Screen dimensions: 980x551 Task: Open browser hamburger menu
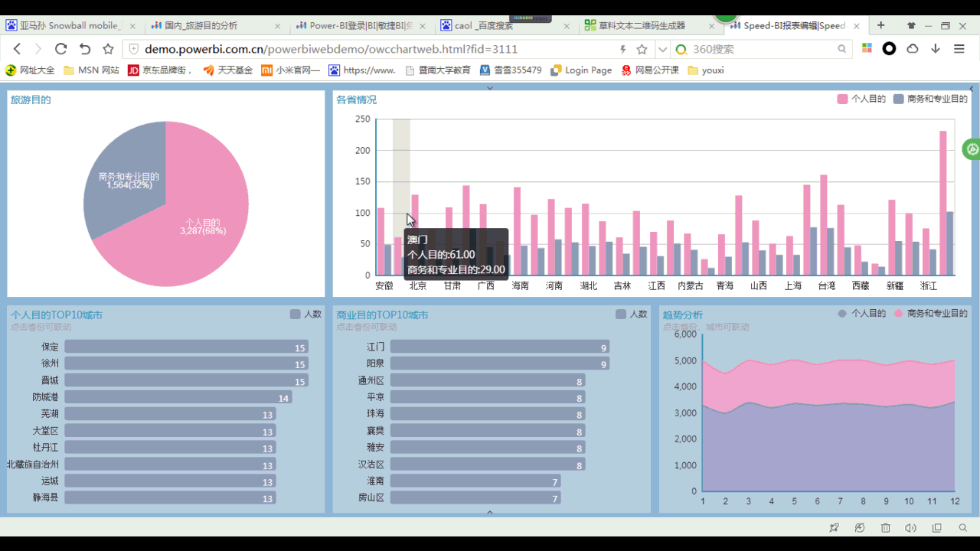pyautogui.click(x=959, y=49)
